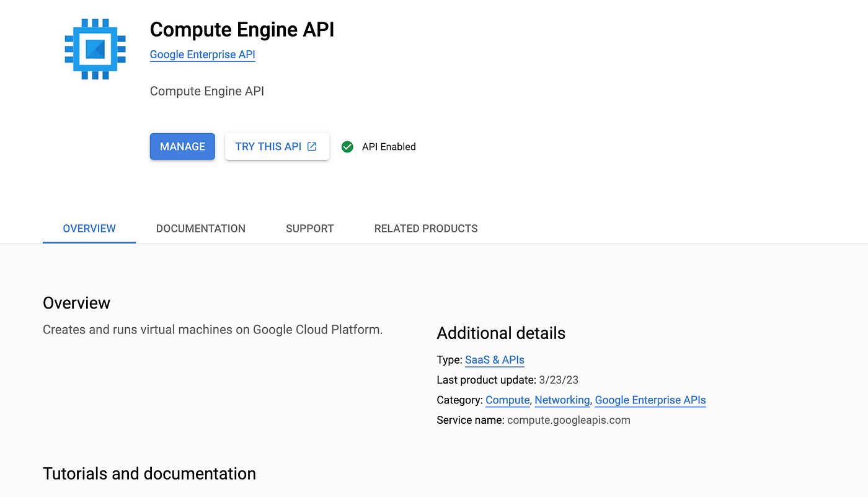Click the Tutorials and documentation heading

149,474
